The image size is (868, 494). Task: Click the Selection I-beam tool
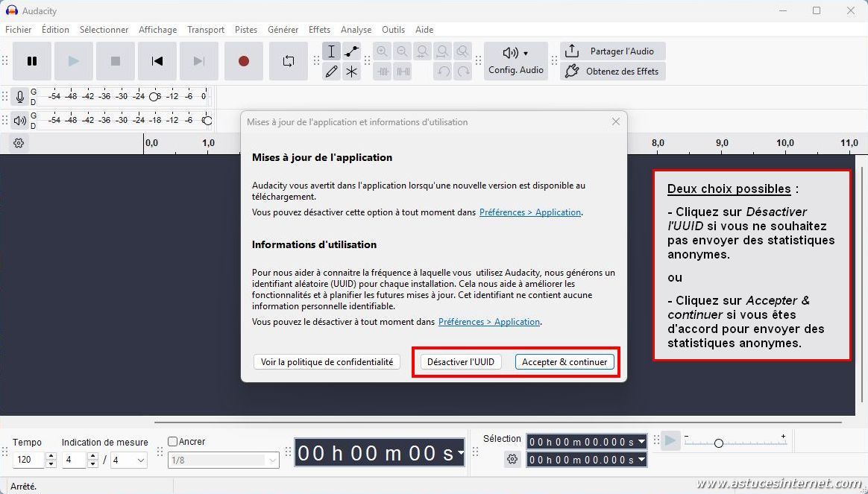point(332,51)
